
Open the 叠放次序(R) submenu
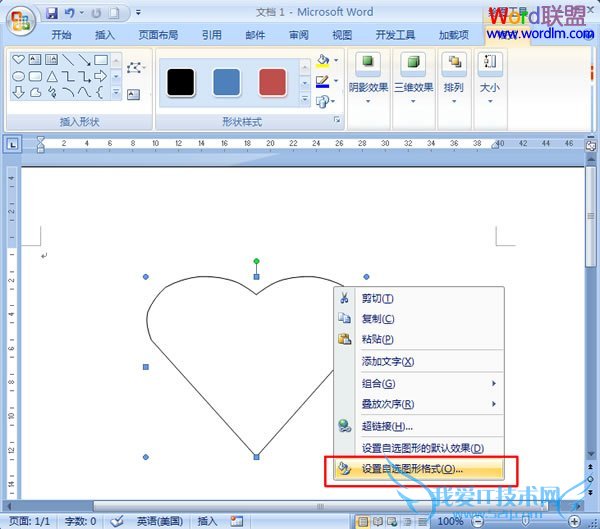419,404
